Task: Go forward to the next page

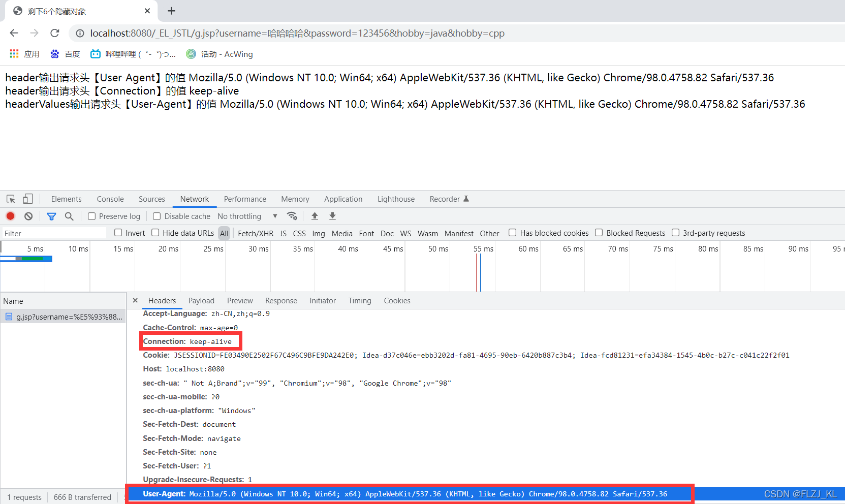Action: coord(34,33)
